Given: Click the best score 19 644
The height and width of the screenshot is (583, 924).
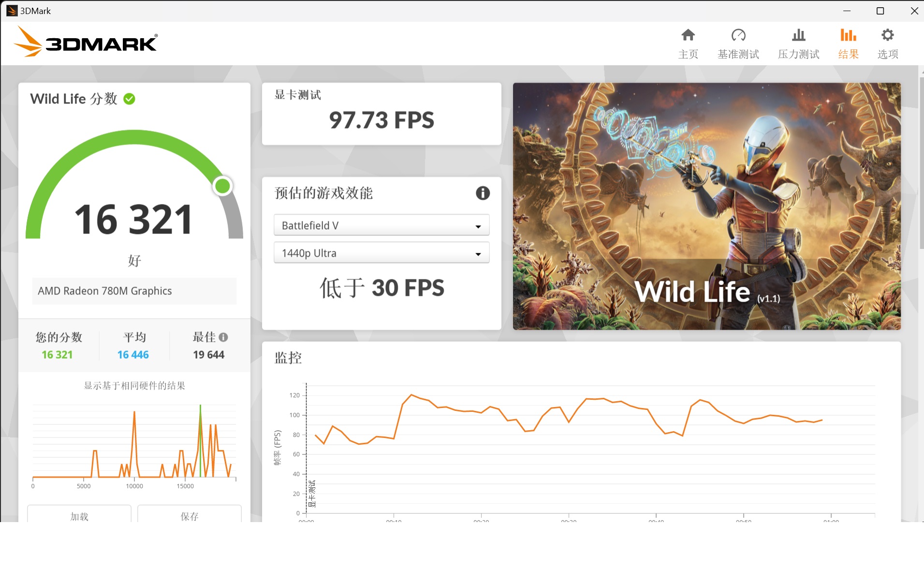Looking at the screenshot, I should pos(209,354).
